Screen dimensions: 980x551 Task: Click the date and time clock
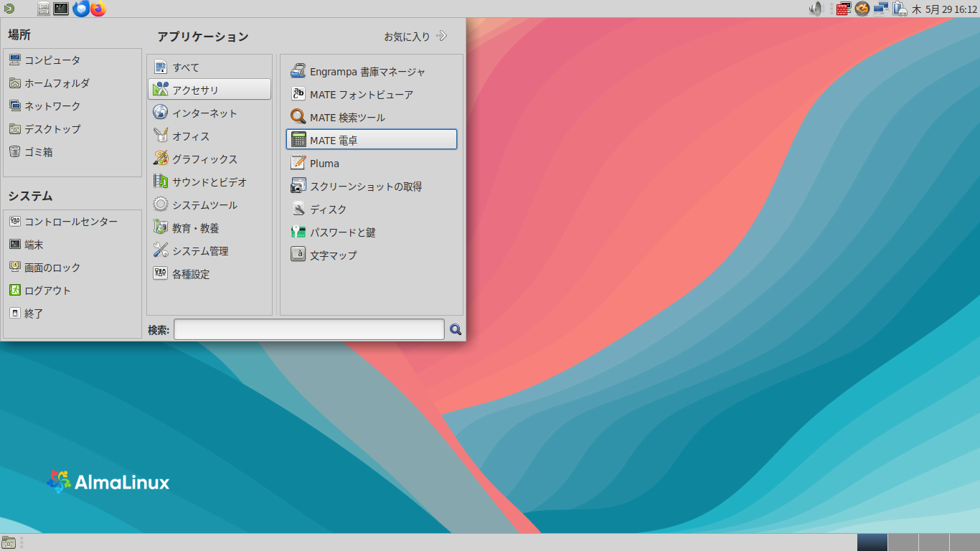[944, 9]
